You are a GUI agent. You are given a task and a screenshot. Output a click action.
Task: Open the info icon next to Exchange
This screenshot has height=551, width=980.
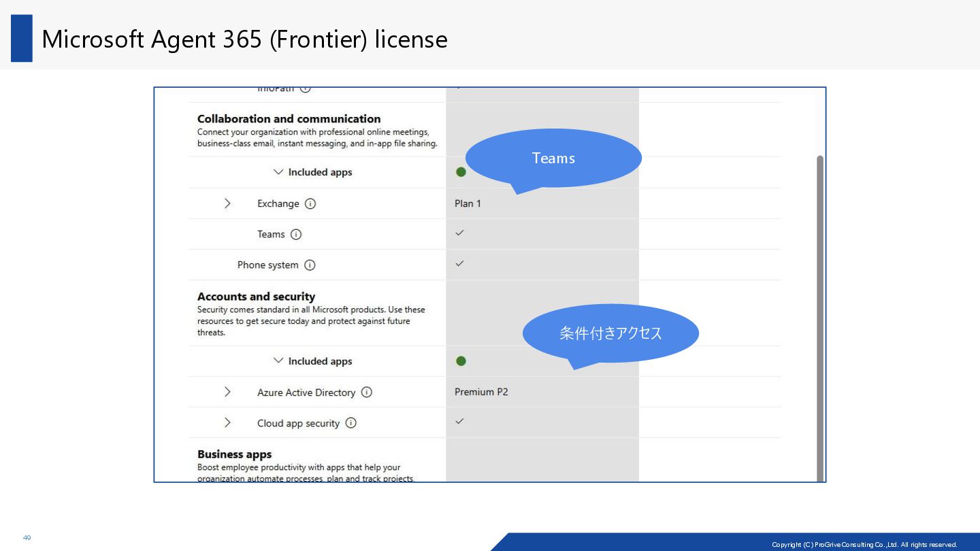coord(310,203)
